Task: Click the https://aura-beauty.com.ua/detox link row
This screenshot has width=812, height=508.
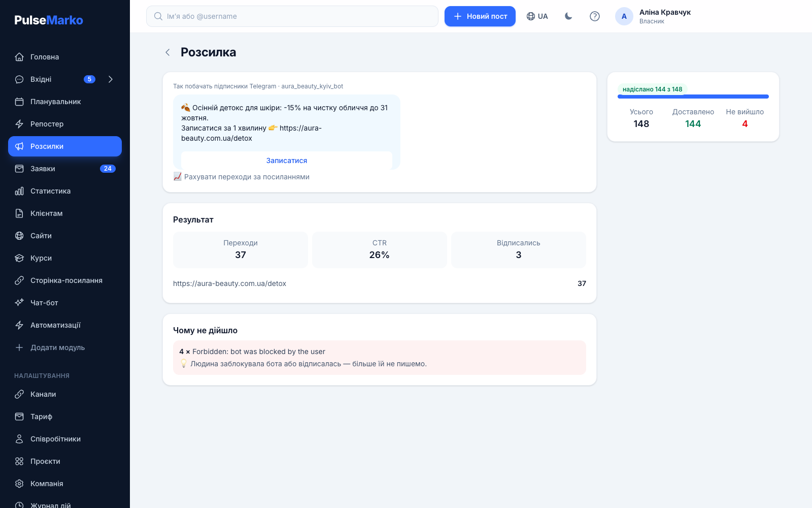Action: [380, 283]
